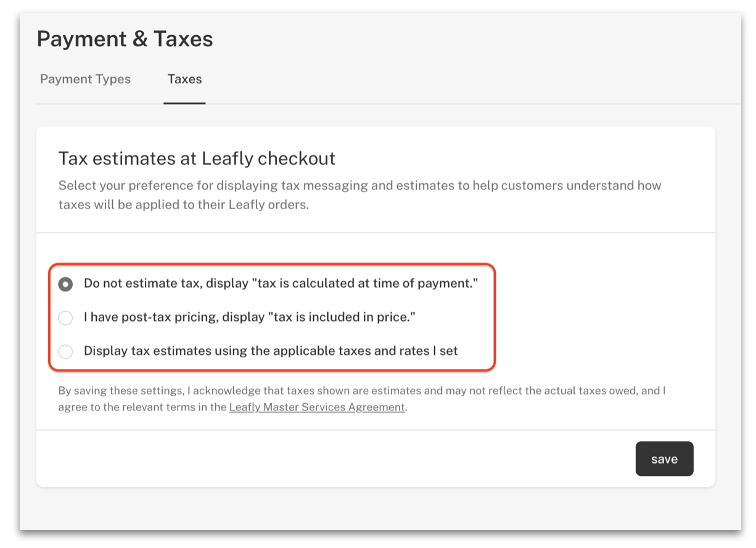This screenshot has width=756, height=548.
Task: Click the Payment & Taxes page heading
Action: (x=125, y=39)
